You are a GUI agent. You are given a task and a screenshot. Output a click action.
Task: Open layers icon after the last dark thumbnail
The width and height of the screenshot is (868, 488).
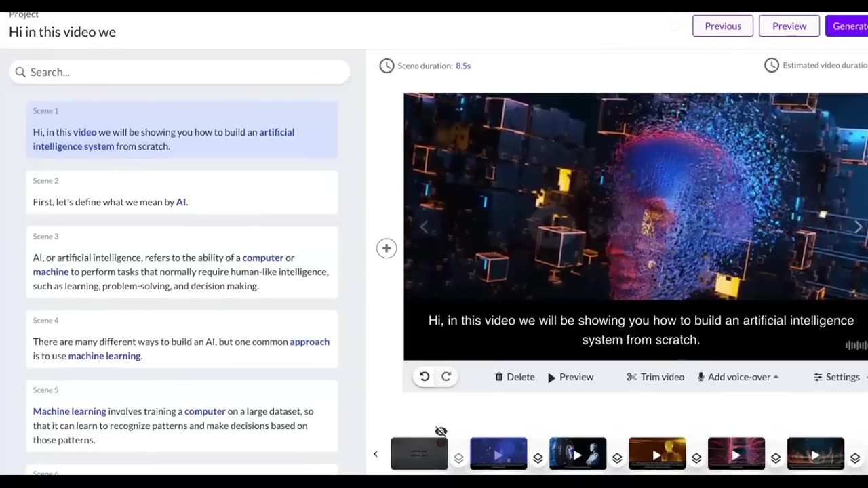pyautogui.click(x=855, y=458)
